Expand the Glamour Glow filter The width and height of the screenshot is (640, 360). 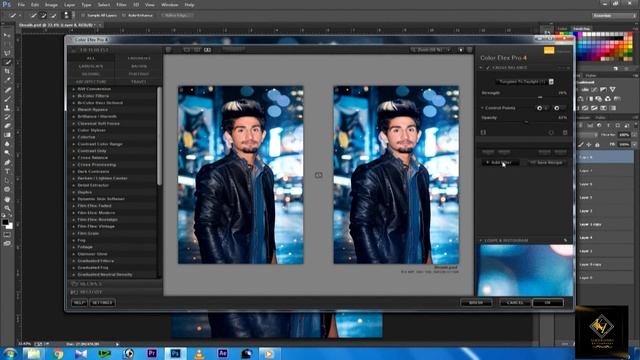pos(73,254)
